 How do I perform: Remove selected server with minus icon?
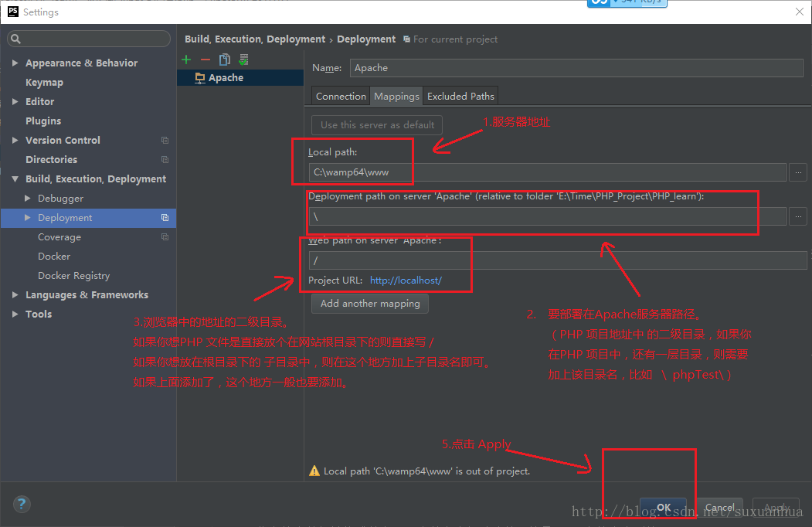205,60
